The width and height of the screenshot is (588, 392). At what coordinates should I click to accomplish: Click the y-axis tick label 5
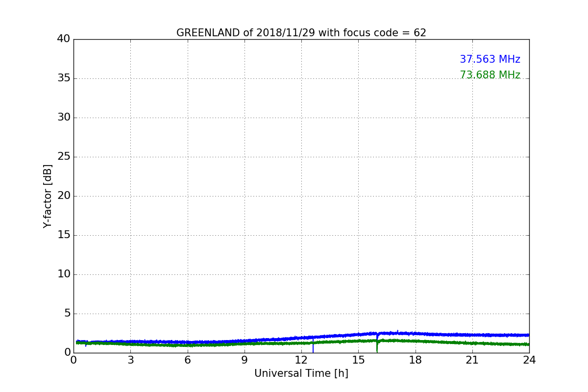point(67,314)
